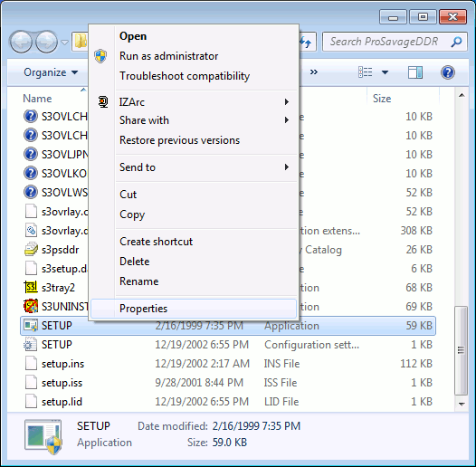Viewport: 476px width, 467px height.
Task: Click the Date modified value in details pane
Action: [256, 426]
